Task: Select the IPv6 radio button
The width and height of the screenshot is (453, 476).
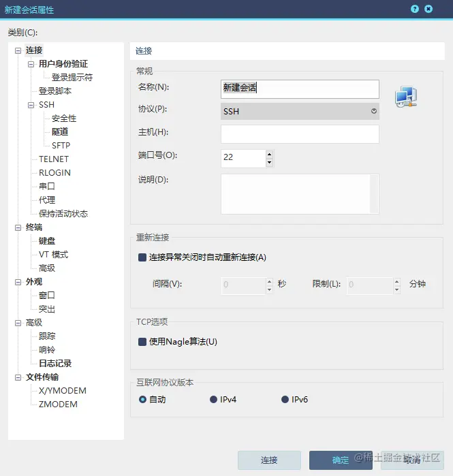Action: pos(285,399)
